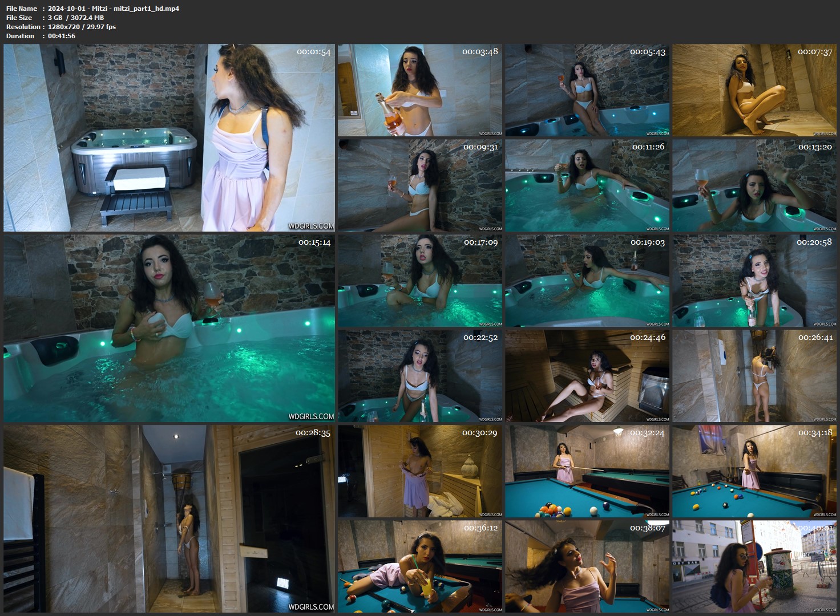Select the pool table frame at 00:32:24

(587, 471)
